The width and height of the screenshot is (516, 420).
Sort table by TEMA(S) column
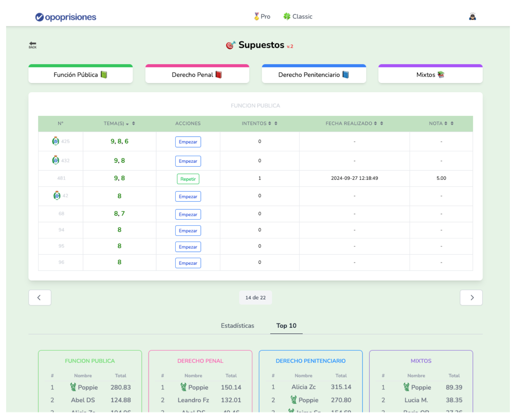(119, 123)
